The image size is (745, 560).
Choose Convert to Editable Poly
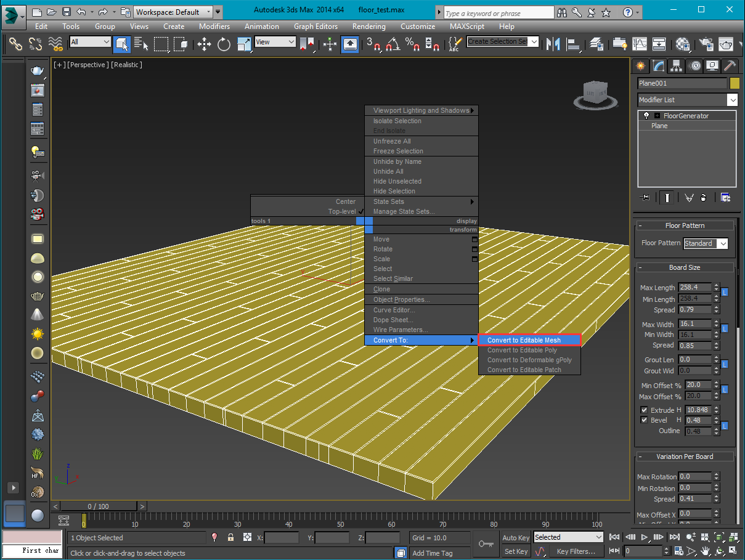tap(529, 350)
